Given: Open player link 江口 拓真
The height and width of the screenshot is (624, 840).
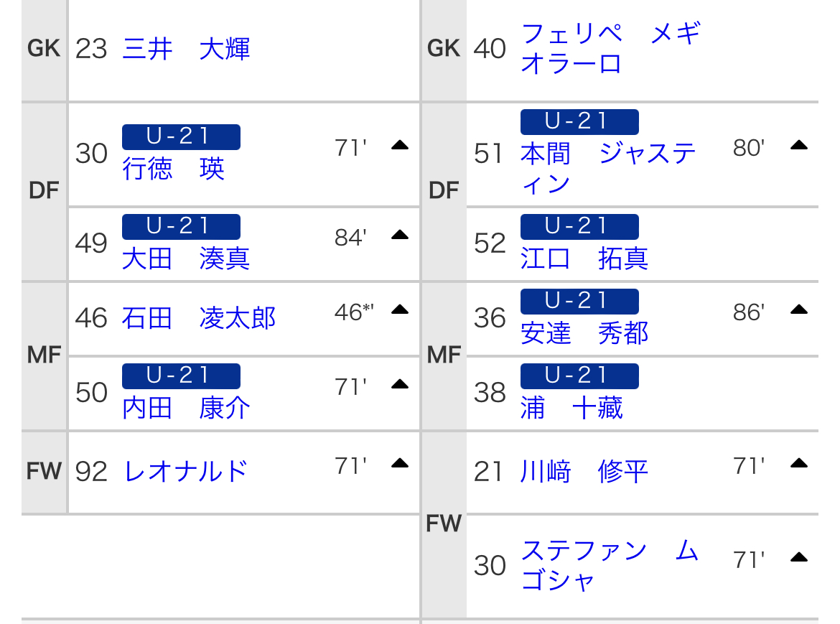Looking at the screenshot, I should click(x=584, y=259).
